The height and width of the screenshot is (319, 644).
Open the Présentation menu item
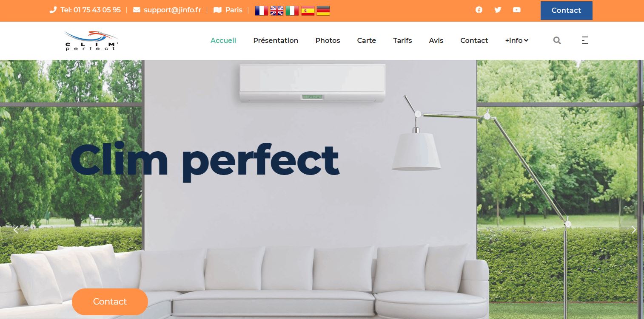coord(276,40)
